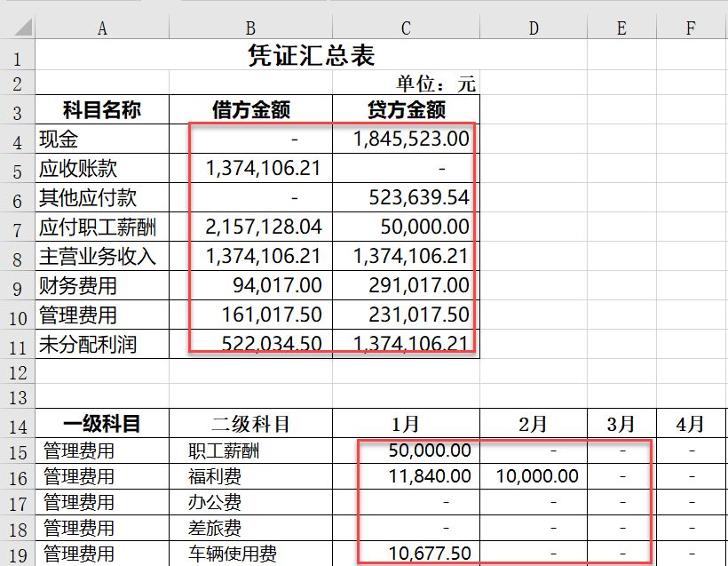
Task: Click the 现金 cell in column A
Action: pos(102,139)
